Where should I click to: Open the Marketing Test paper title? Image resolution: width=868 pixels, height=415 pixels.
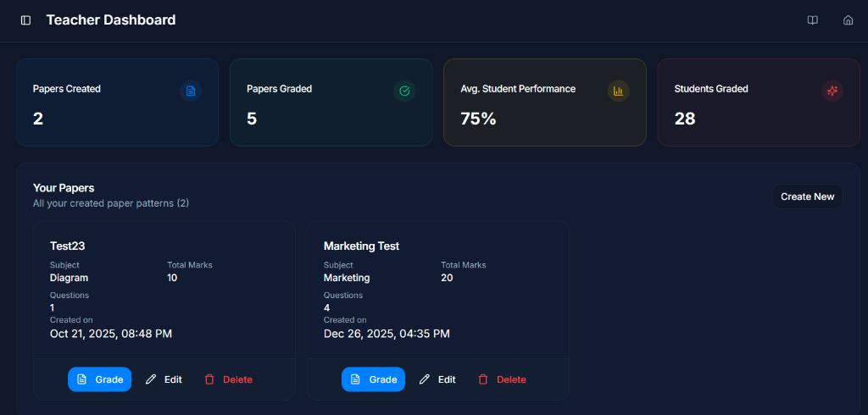click(361, 246)
